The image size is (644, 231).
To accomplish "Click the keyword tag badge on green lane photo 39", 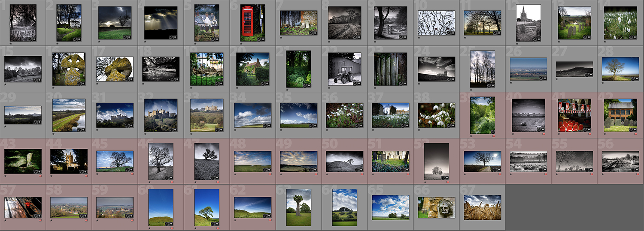I will (x=493, y=131).
